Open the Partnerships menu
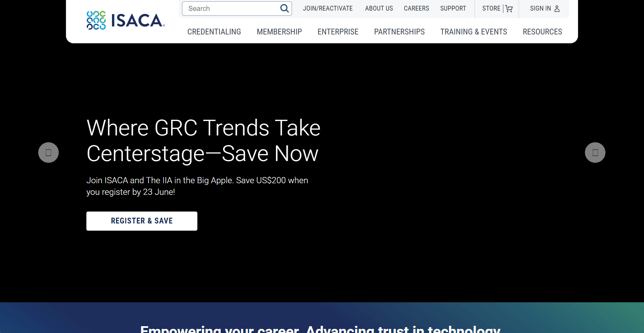 pyautogui.click(x=400, y=32)
